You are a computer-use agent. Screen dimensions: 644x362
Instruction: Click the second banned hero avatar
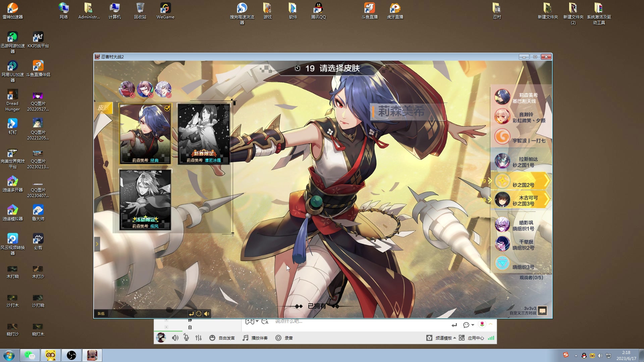pyautogui.click(x=145, y=89)
